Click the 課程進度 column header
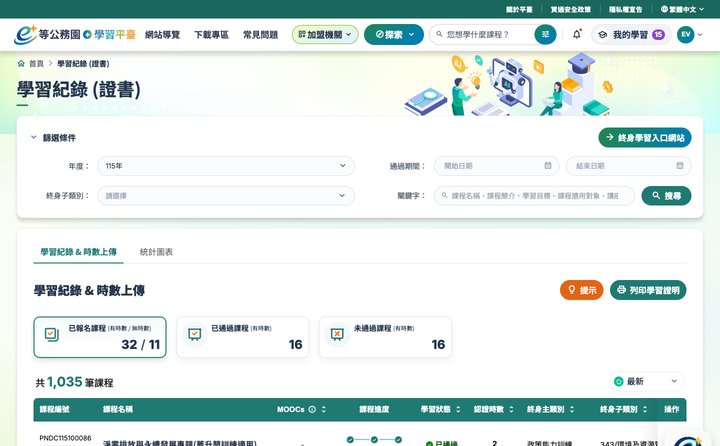 [x=374, y=409]
